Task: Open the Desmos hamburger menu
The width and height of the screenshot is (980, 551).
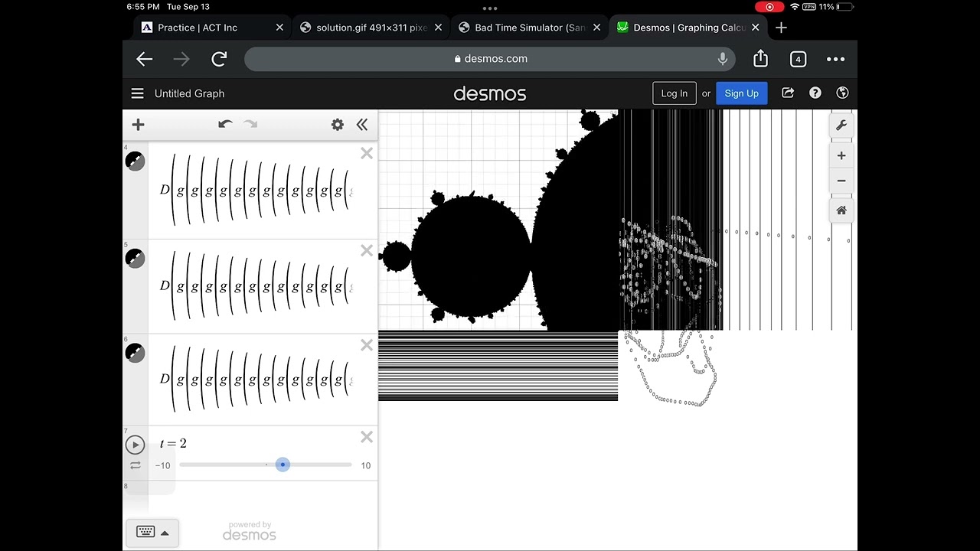Action: pyautogui.click(x=137, y=93)
